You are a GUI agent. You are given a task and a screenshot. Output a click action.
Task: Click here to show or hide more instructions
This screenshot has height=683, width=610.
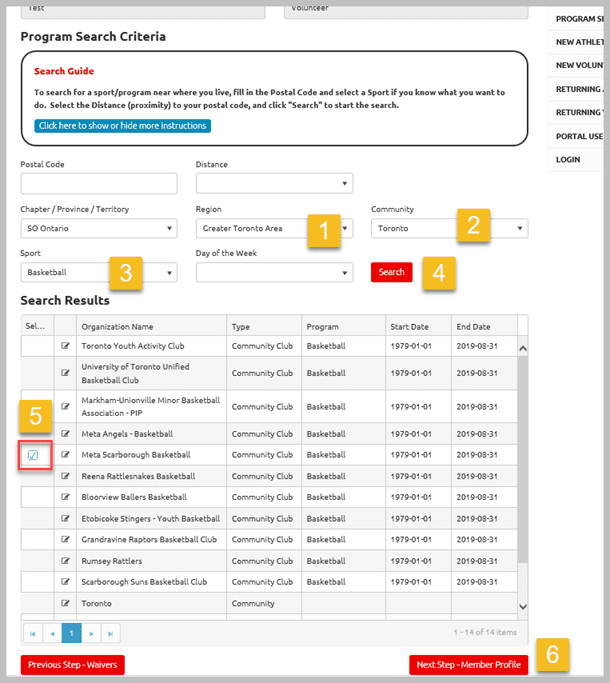(122, 126)
